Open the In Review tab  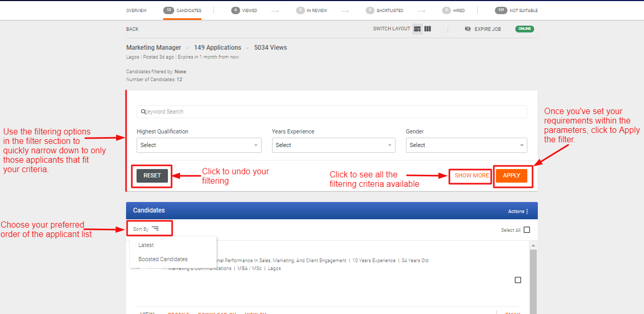[x=311, y=10]
